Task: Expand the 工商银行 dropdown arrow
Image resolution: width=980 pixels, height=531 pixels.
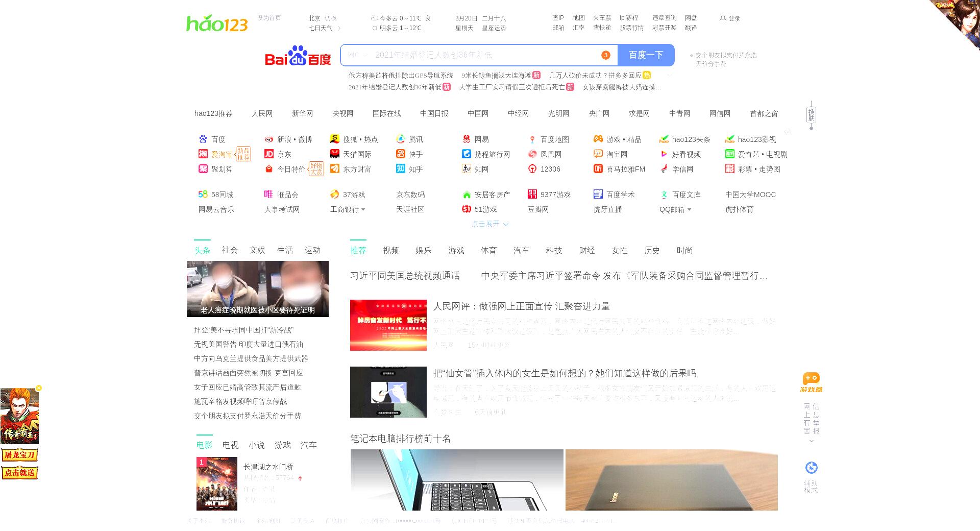Action: point(363,209)
